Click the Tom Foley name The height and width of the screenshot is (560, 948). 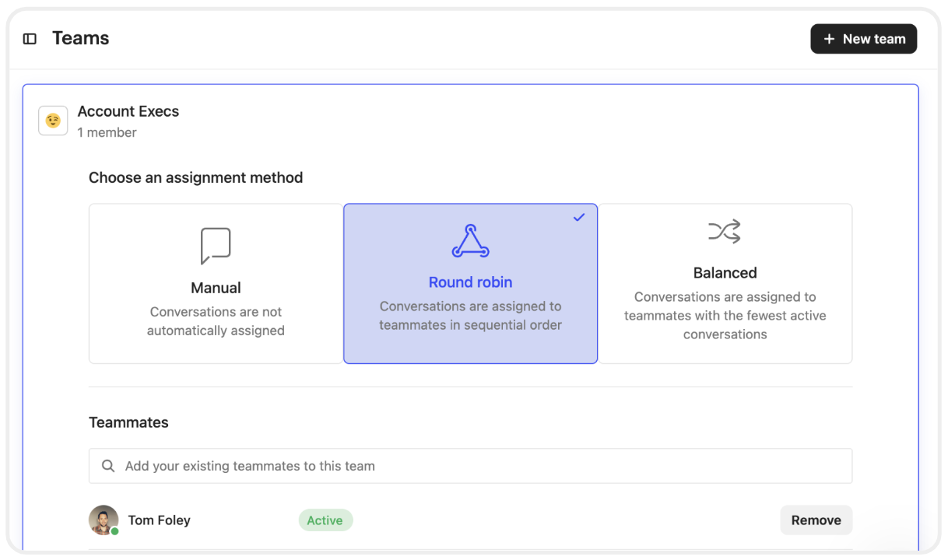160,520
